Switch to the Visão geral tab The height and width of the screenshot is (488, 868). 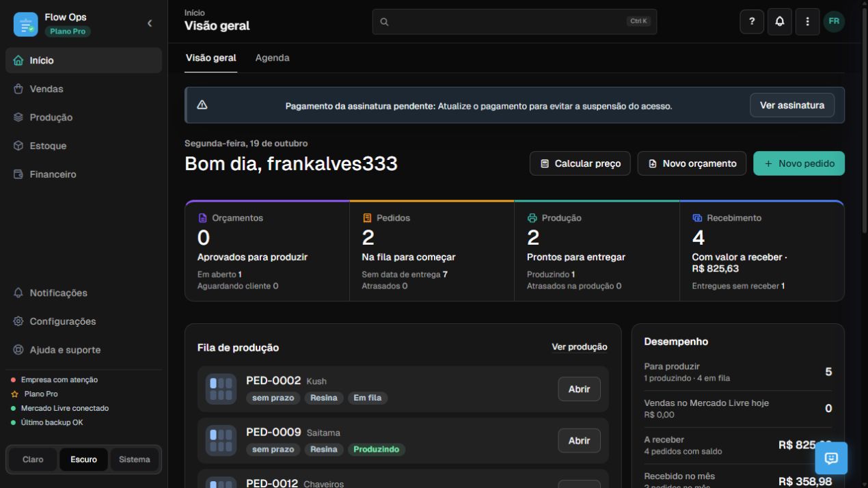tap(211, 58)
